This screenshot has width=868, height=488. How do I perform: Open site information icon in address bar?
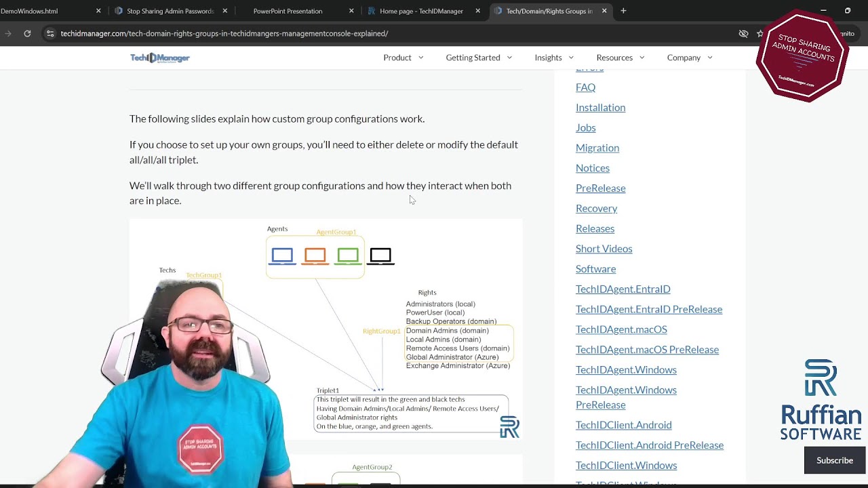tap(50, 33)
